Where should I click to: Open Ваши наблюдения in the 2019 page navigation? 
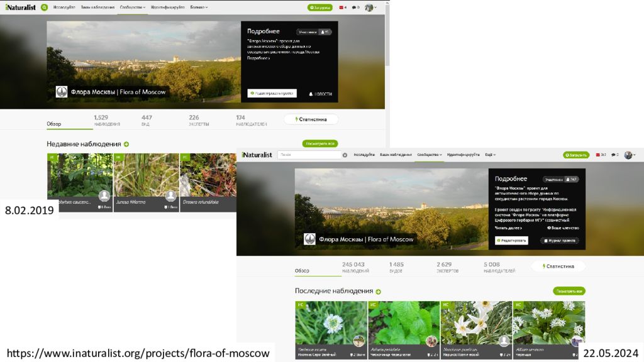point(97,8)
